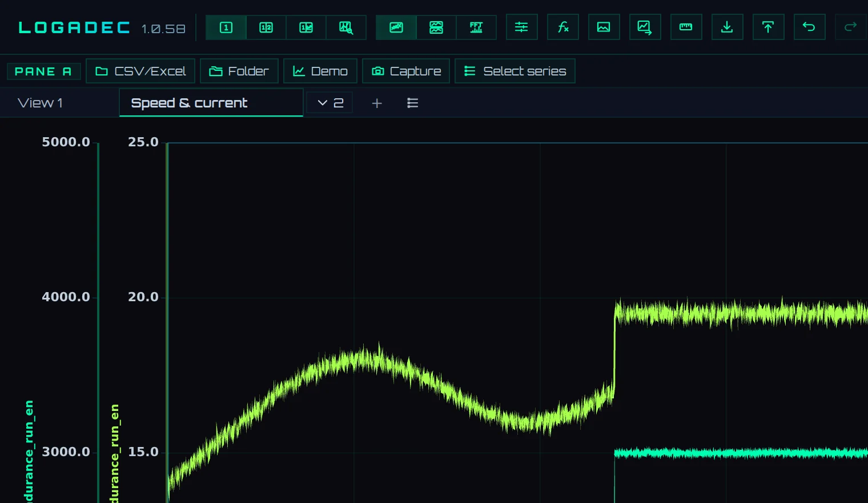
Task: Click the image export icon
Action: click(604, 27)
